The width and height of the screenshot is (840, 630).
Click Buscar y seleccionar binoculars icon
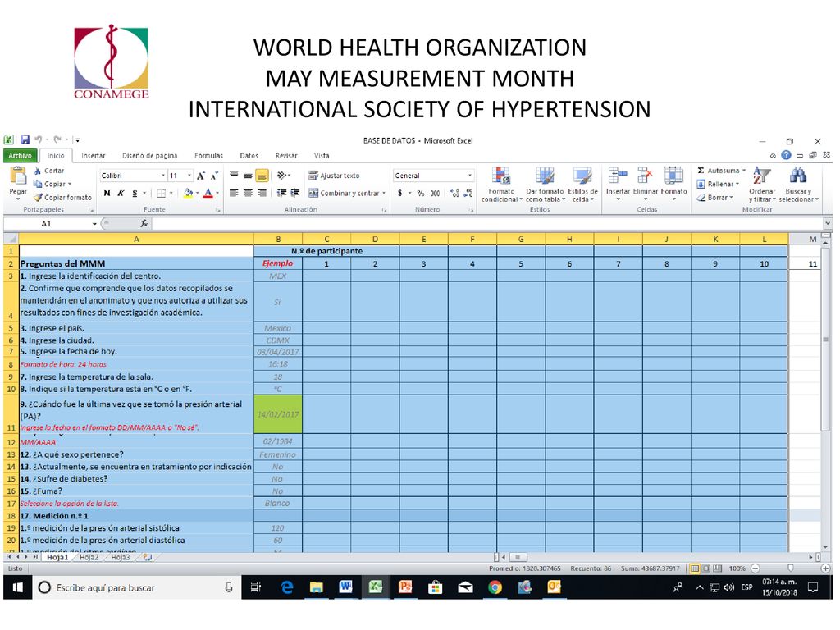[x=797, y=176]
